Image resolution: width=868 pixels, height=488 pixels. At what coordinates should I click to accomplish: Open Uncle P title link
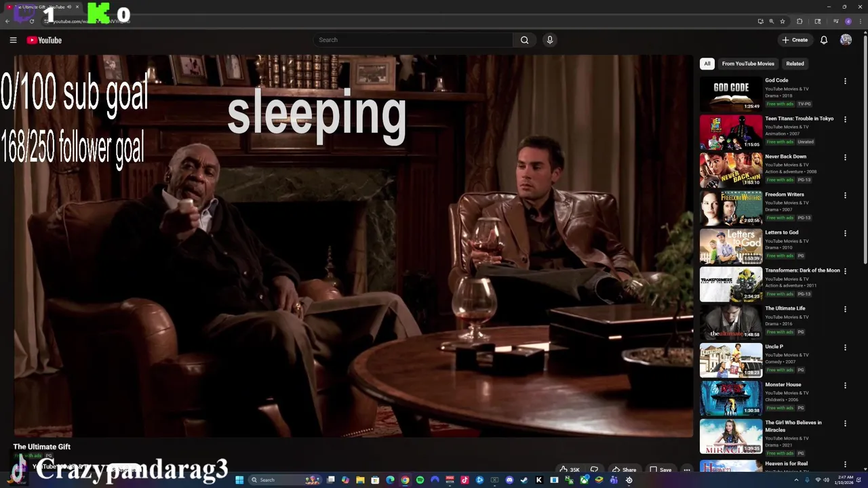point(774,346)
